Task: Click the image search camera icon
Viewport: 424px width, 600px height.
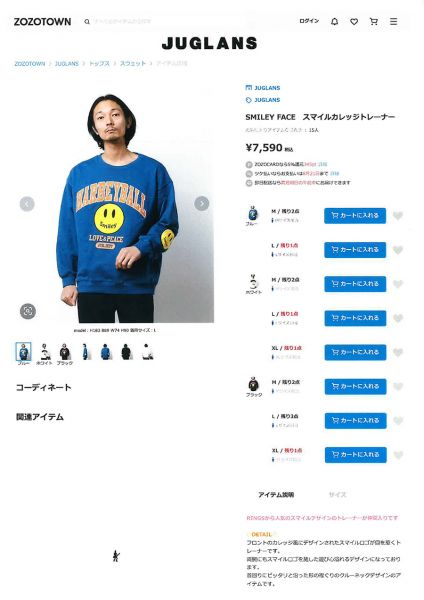Action: pos(28,311)
